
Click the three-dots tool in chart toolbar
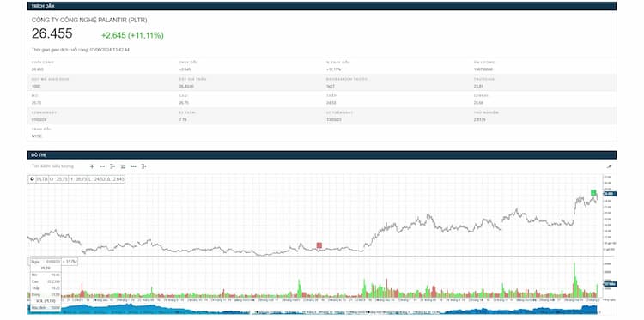pyautogui.click(x=133, y=166)
